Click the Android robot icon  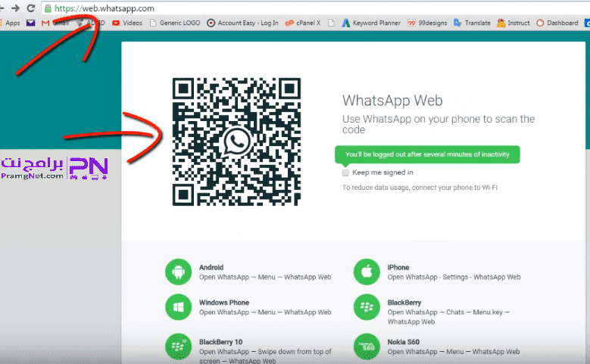tap(178, 272)
